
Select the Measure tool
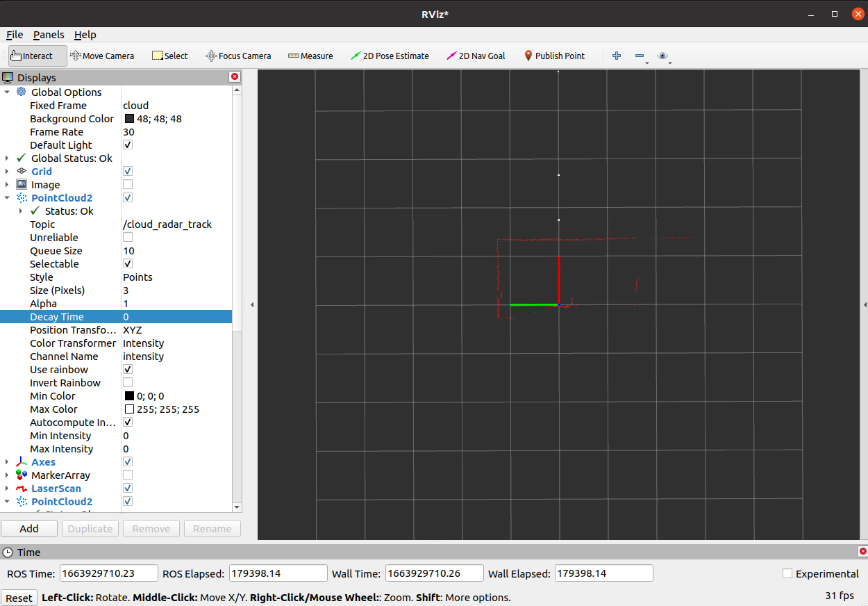point(310,56)
